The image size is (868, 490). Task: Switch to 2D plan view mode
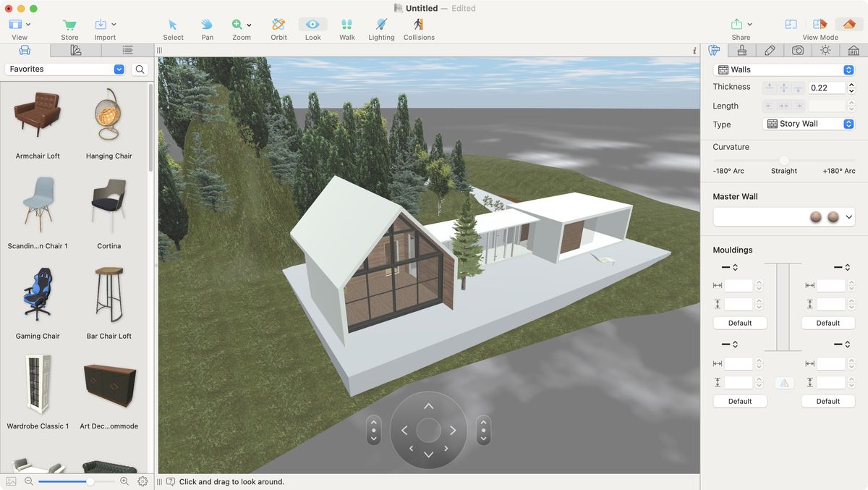point(791,25)
